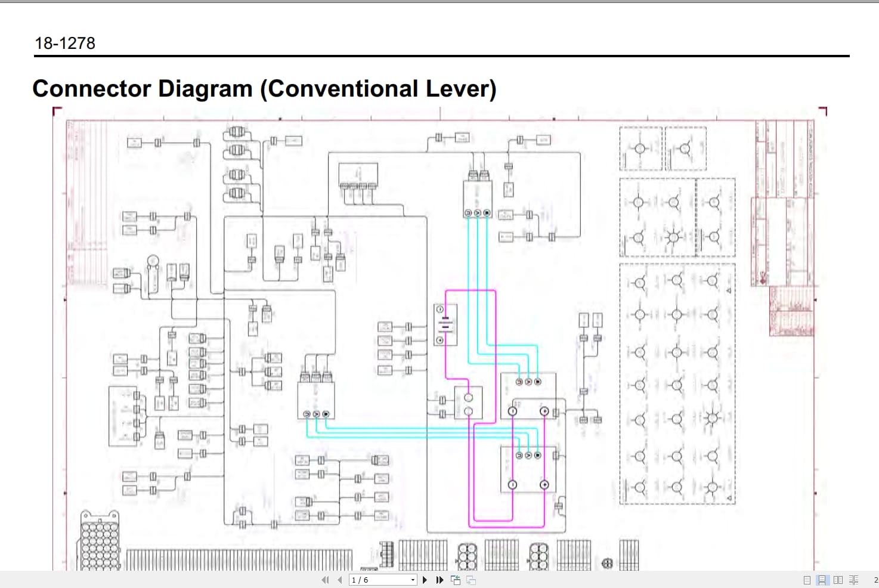Screen dimensions: 879x588
Task: Click the next view navigation icon
Action: [471, 580]
